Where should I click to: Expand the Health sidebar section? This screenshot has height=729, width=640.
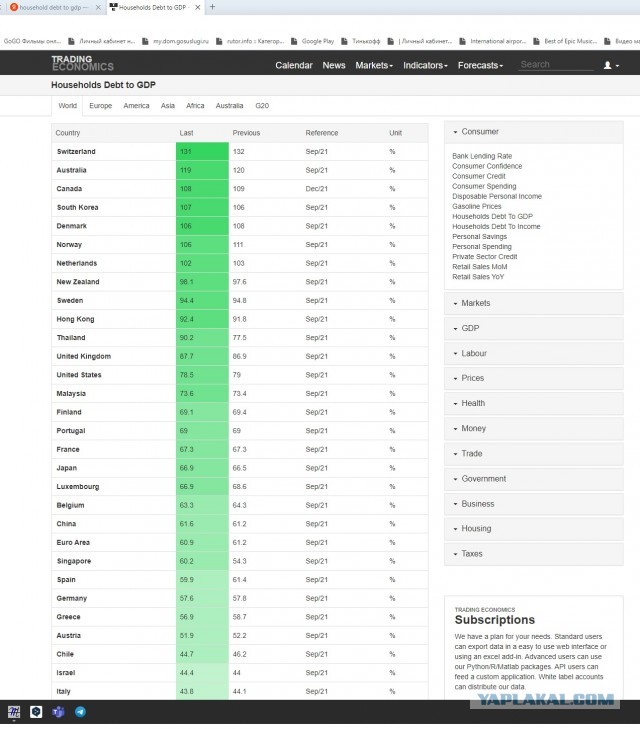(534, 404)
